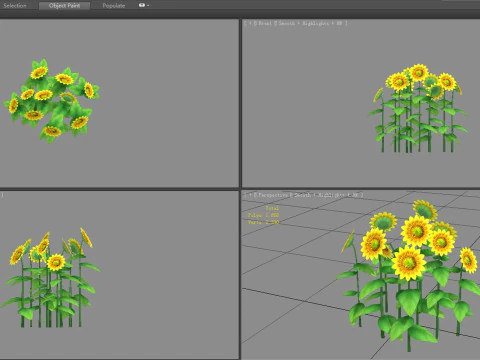Click the yellow Total statistics label
This screenshot has width=480, height=360.
coord(272,208)
